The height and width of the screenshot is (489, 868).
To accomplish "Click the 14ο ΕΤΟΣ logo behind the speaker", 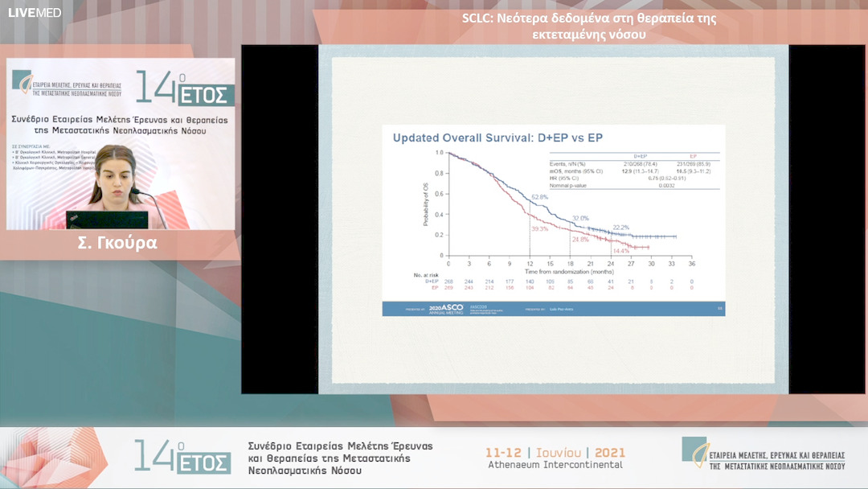I will (185, 88).
